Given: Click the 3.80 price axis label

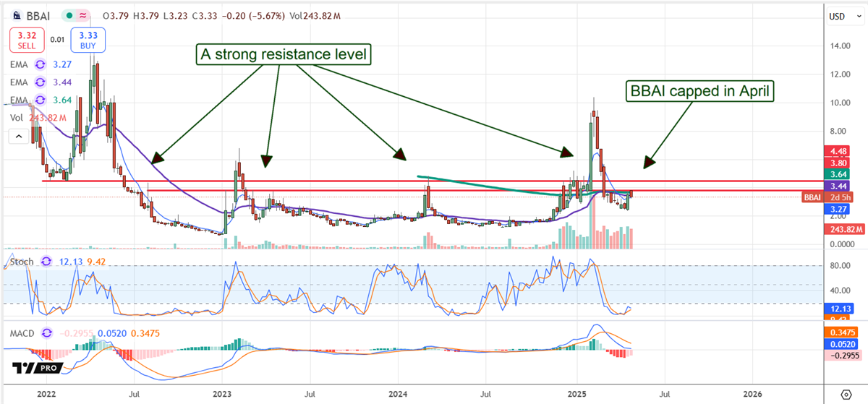Looking at the screenshot, I should pos(835,163).
